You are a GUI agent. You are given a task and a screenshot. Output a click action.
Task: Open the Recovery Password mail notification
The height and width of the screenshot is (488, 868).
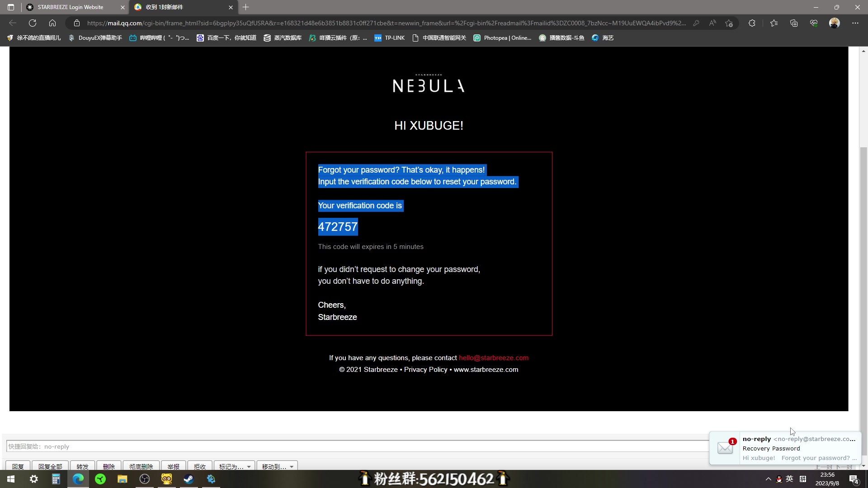pyautogui.click(x=785, y=448)
